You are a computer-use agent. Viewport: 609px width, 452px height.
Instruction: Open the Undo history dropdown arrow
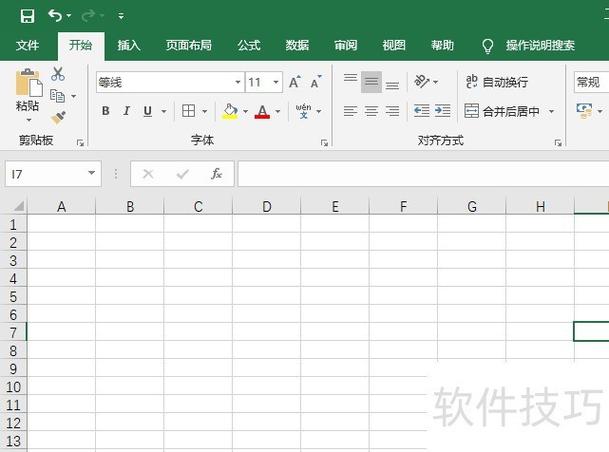pos(69,16)
